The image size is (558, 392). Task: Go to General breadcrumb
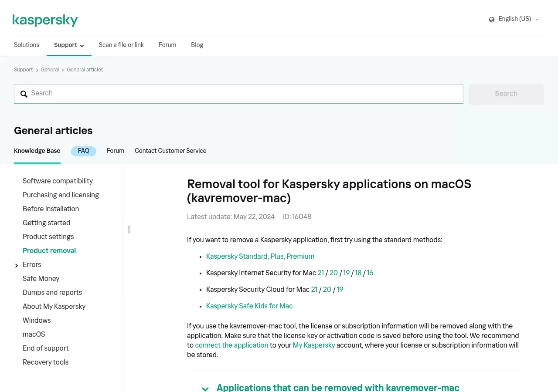tap(50, 70)
